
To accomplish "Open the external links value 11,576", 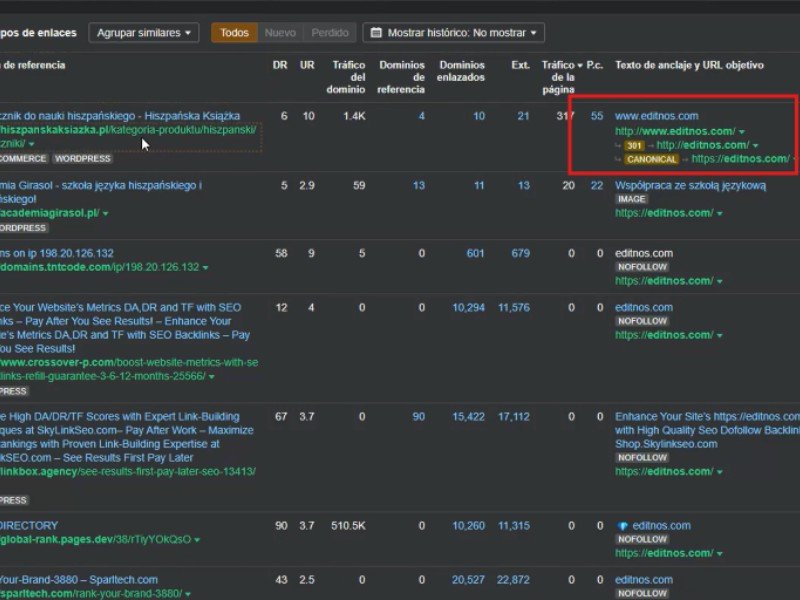I will pos(514,307).
